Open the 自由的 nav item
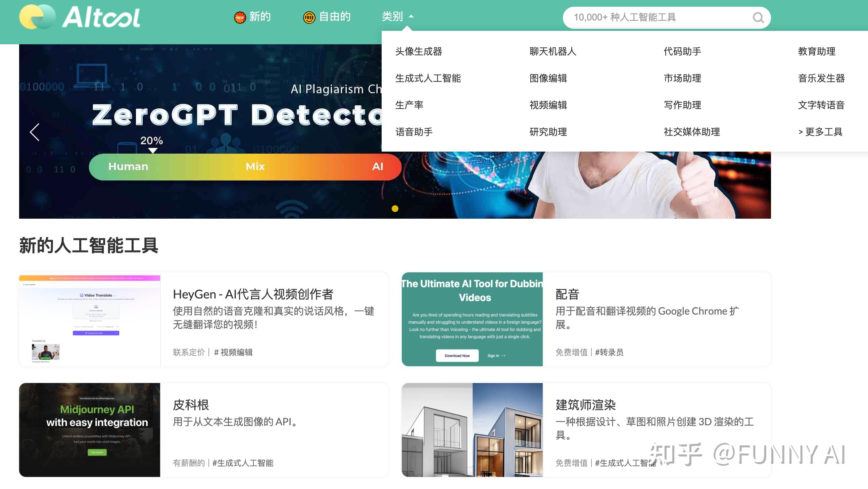The width and height of the screenshot is (868, 489). tap(335, 16)
